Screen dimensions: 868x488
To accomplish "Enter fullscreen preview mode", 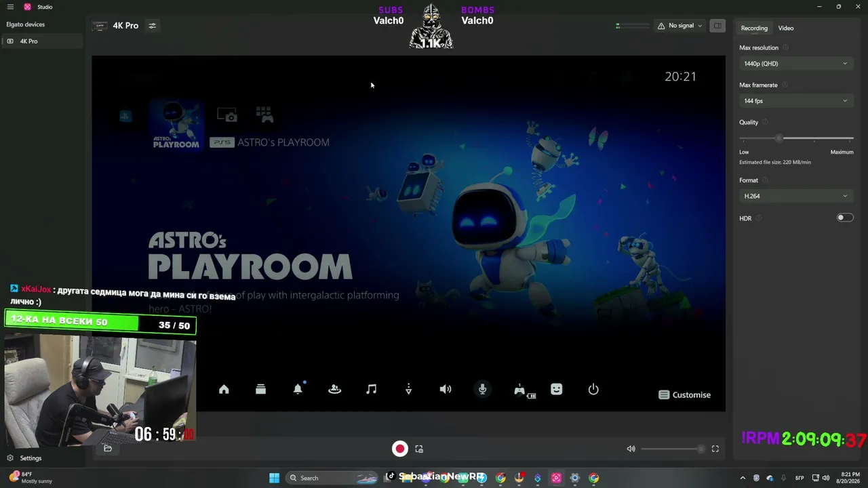I will tap(715, 449).
